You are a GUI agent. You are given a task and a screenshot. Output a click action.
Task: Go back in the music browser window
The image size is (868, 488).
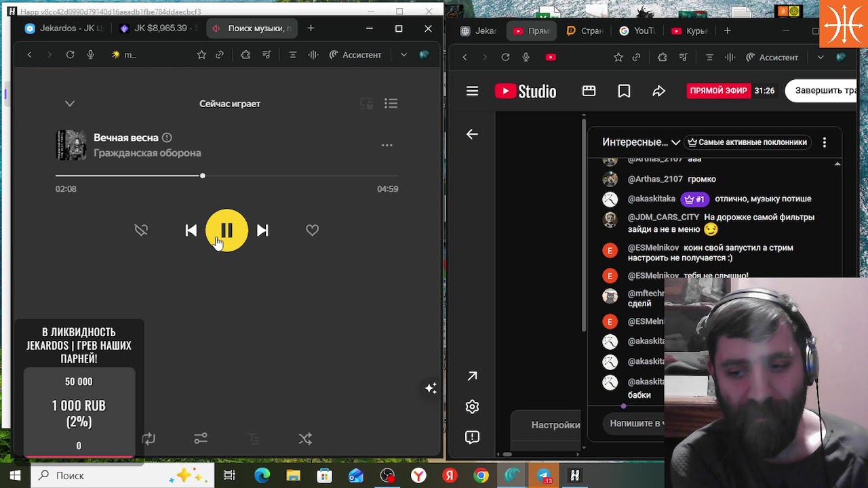29,55
